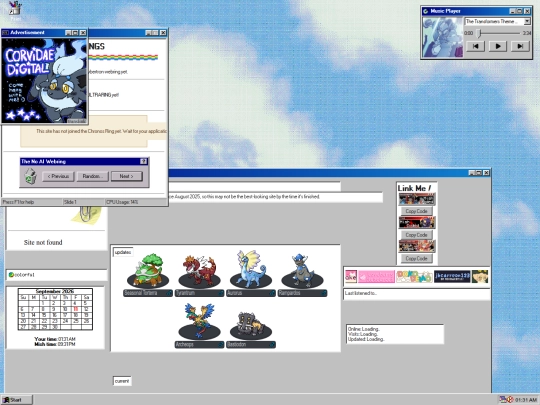Go to Next site in No AI Webring

pos(126,176)
